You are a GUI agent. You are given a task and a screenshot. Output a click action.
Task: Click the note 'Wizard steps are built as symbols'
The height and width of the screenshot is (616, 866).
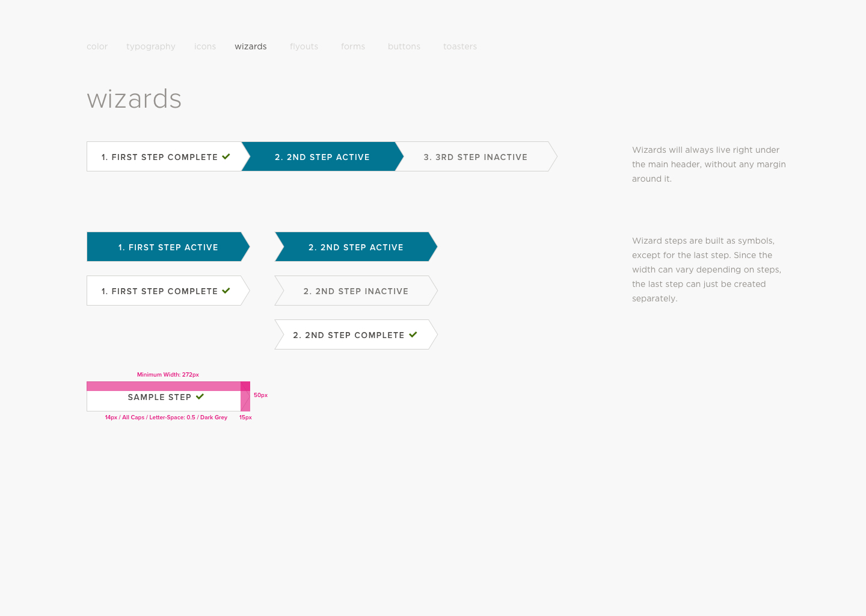click(707, 269)
